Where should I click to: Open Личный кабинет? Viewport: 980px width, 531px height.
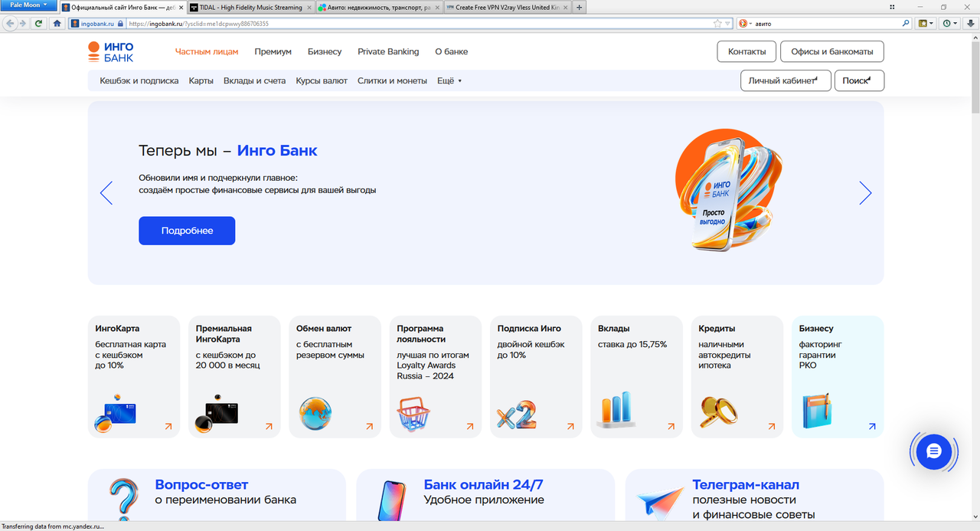click(786, 80)
